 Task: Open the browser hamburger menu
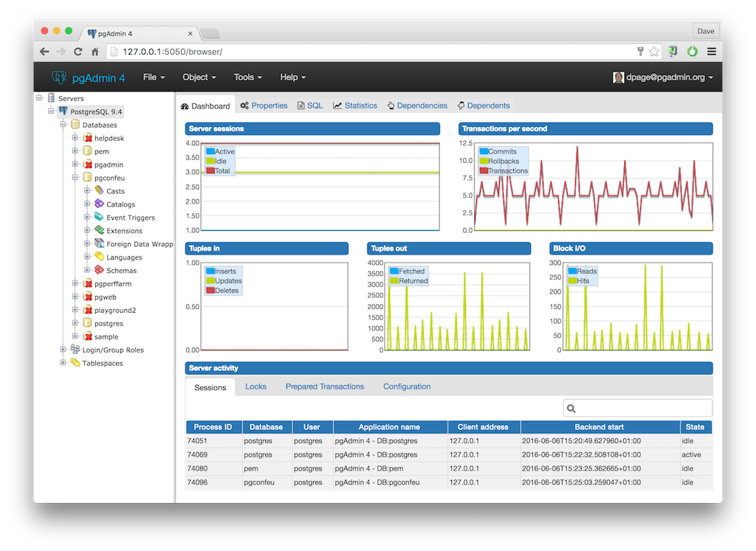coord(712,52)
